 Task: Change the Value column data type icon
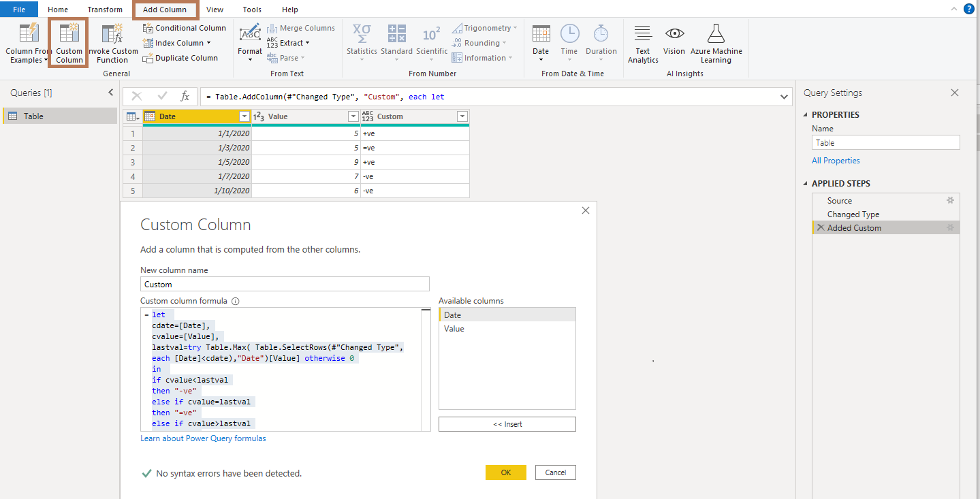259,116
